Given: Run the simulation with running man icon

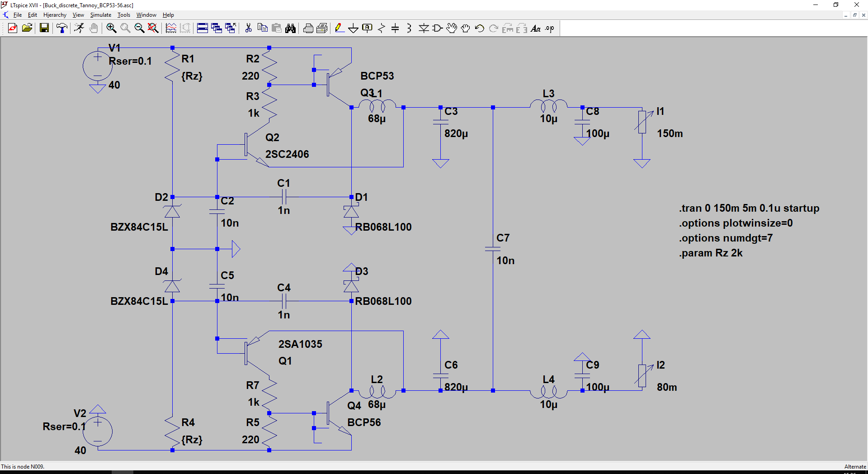Looking at the screenshot, I should 79,28.
